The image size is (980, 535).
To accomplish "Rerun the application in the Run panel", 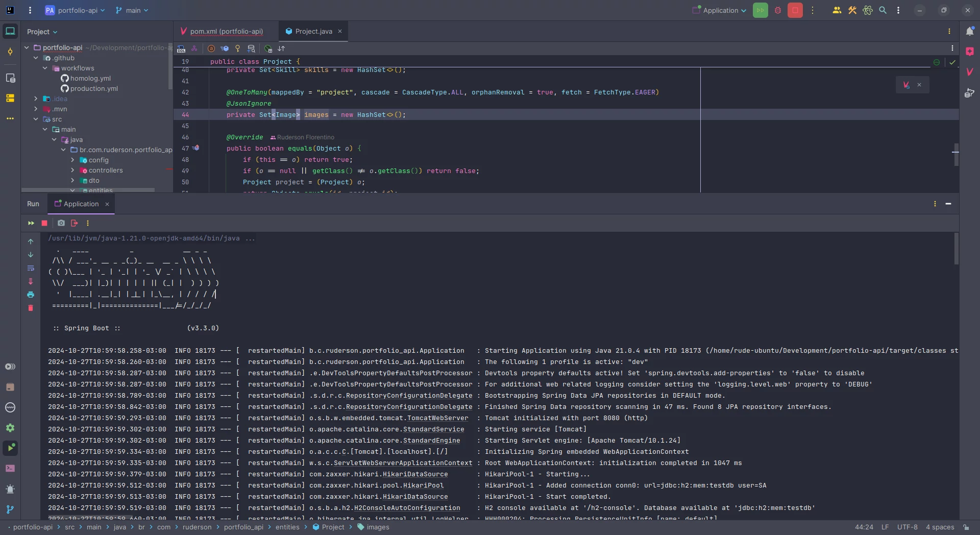I will point(30,223).
